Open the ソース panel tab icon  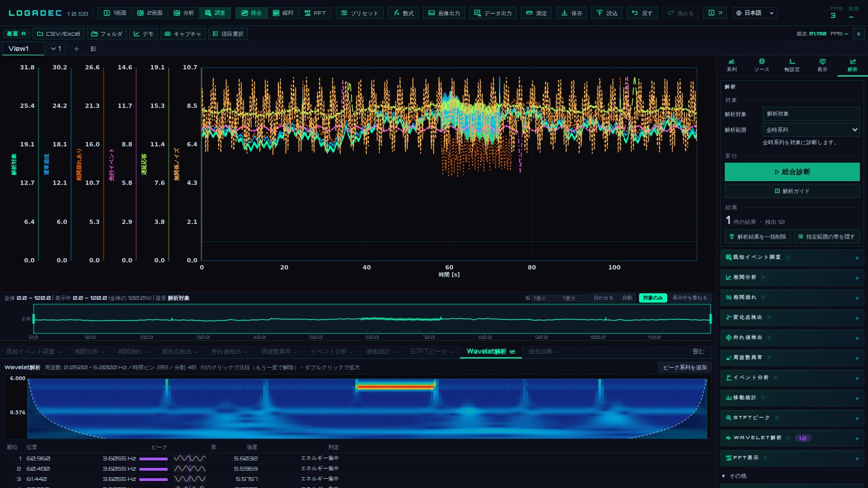click(762, 66)
